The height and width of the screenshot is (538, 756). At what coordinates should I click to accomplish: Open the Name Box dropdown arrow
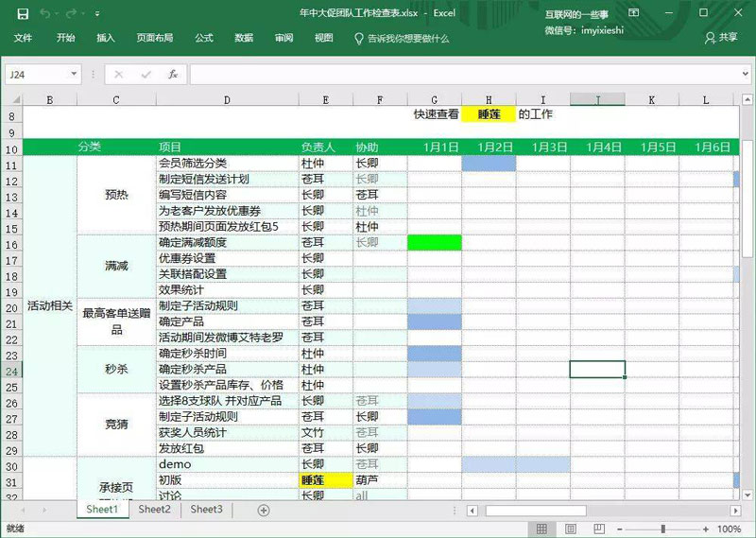coord(75,74)
